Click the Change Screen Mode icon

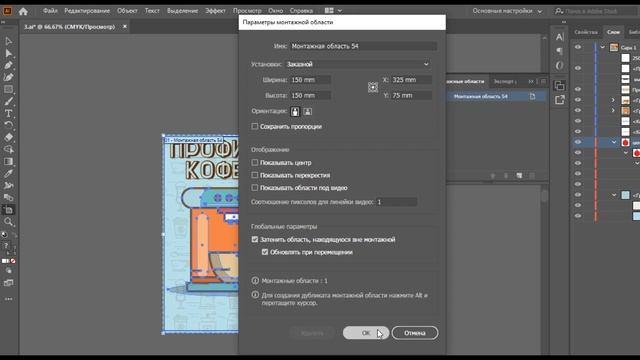[9, 283]
